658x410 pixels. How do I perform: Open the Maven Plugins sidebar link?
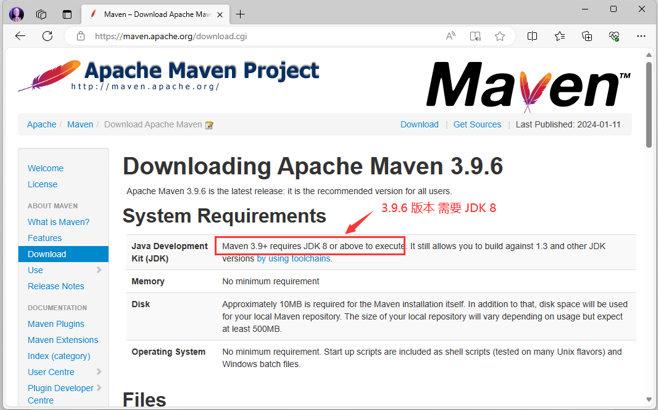click(x=56, y=324)
